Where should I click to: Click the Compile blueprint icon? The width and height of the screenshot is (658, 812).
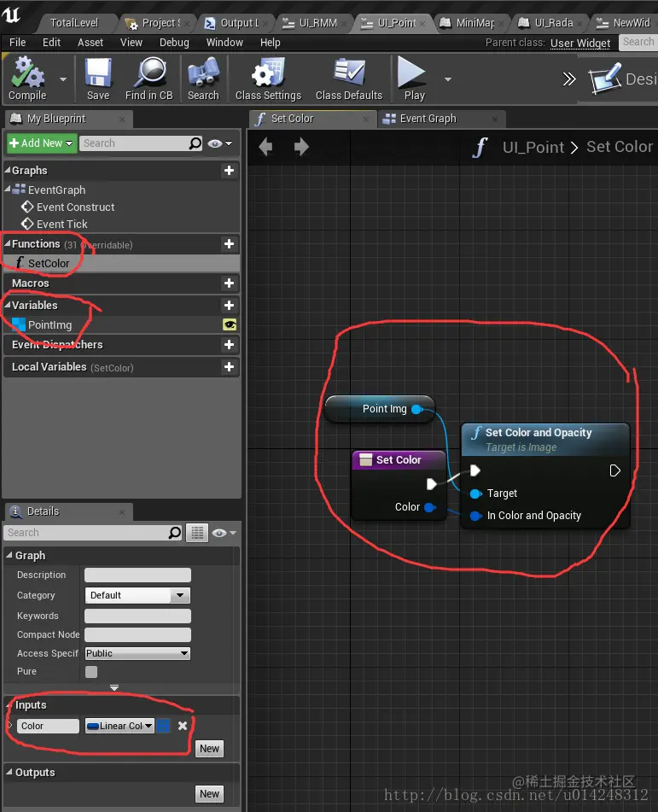[x=27, y=79]
